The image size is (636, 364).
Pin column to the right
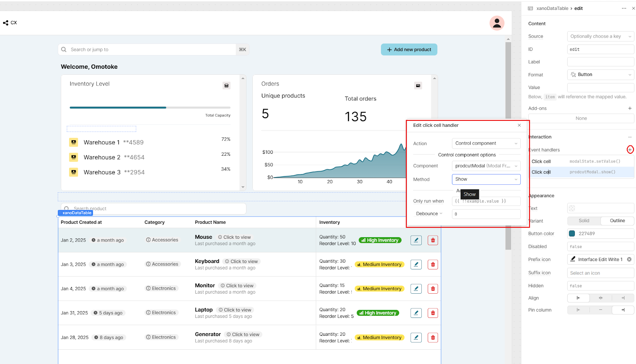pos(623,310)
